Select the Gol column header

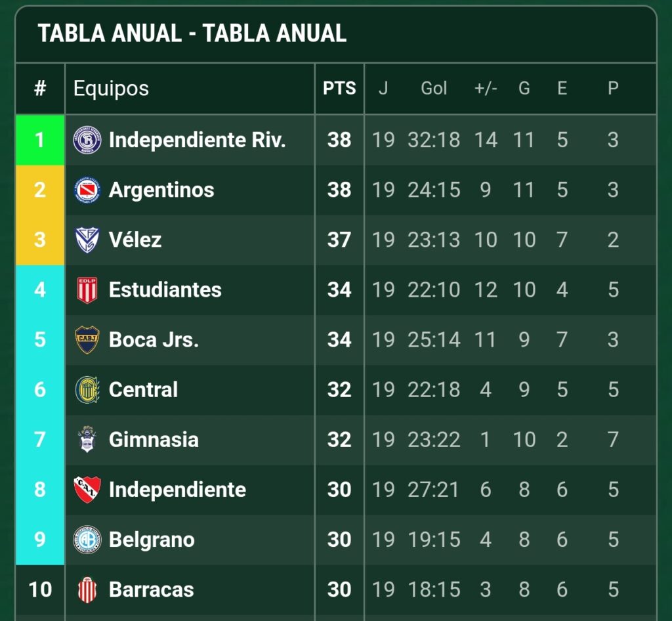click(434, 88)
